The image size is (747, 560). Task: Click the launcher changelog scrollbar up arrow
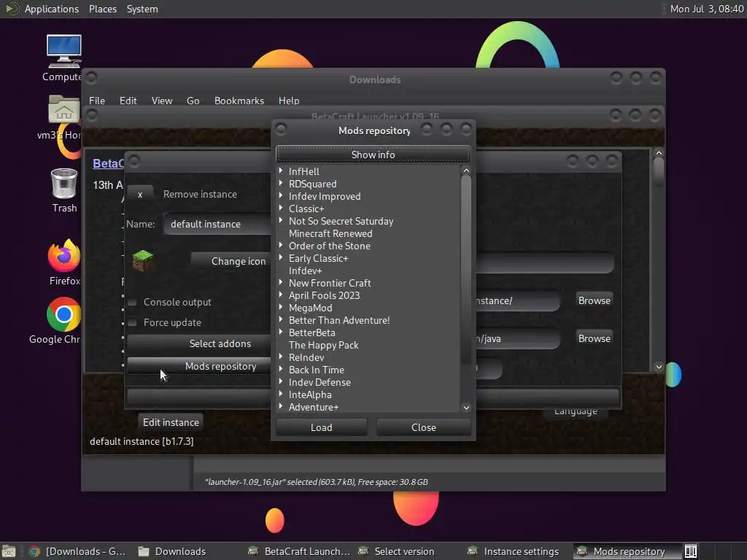click(x=659, y=153)
